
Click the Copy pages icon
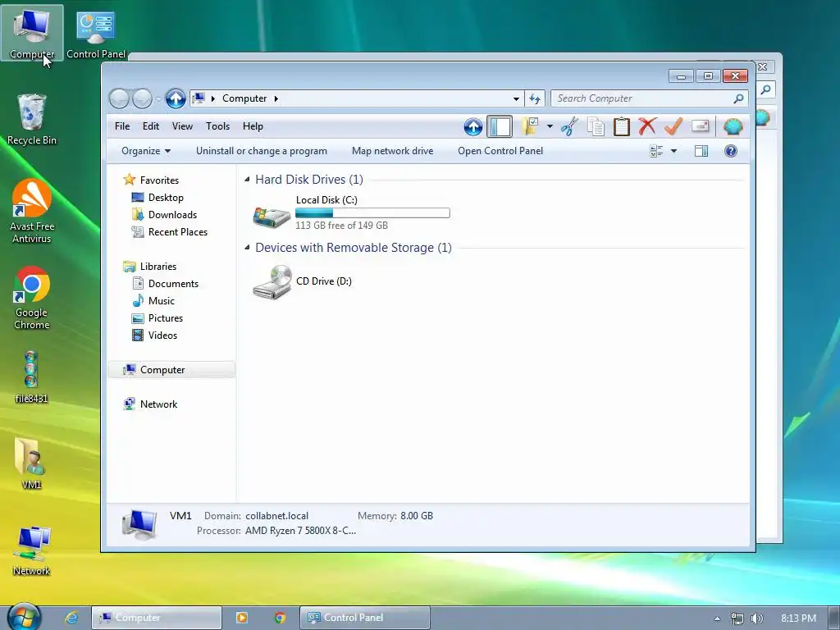pyautogui.click(x=596, y=127)
